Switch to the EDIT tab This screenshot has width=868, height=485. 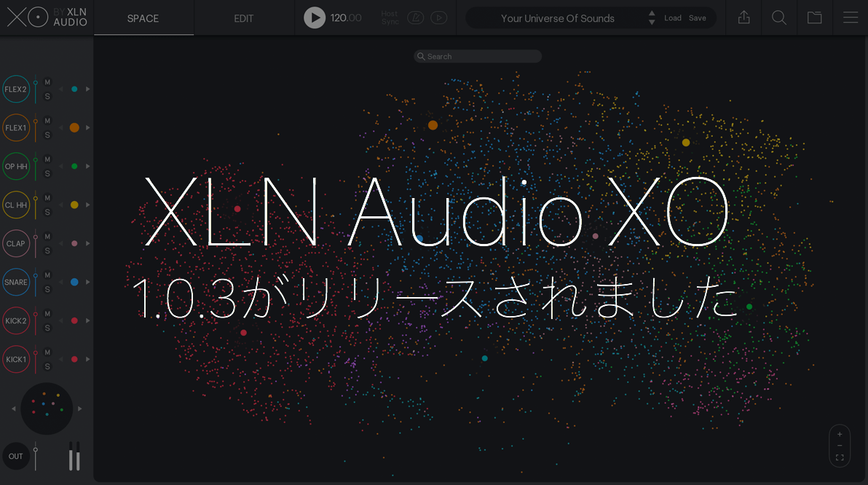pyautogui.click(x=244, y=18)
